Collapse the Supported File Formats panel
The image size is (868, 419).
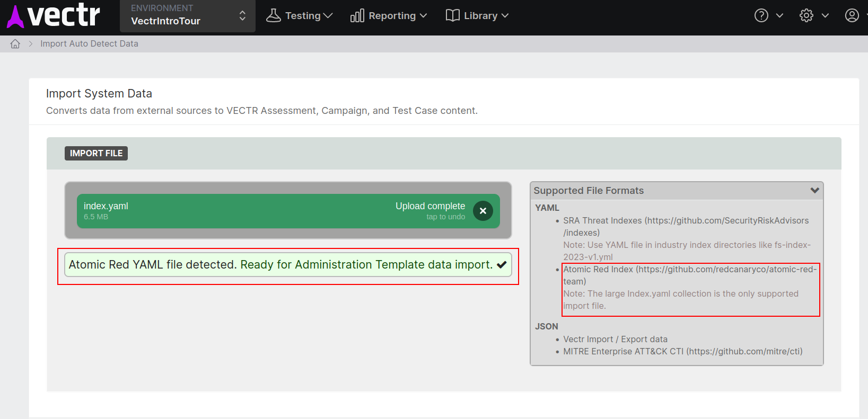814,190
